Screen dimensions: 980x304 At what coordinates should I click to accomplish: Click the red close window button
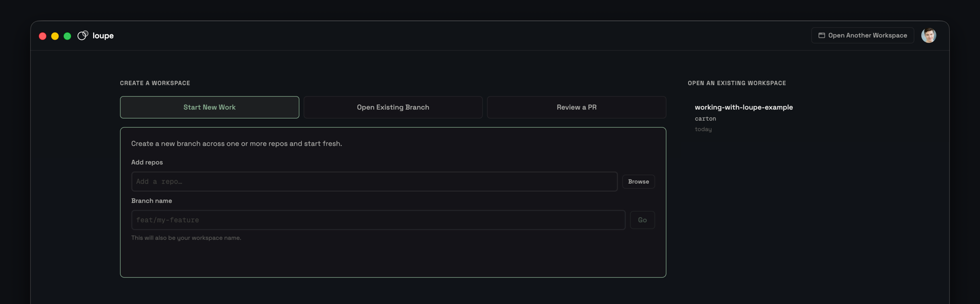point(43,36)
